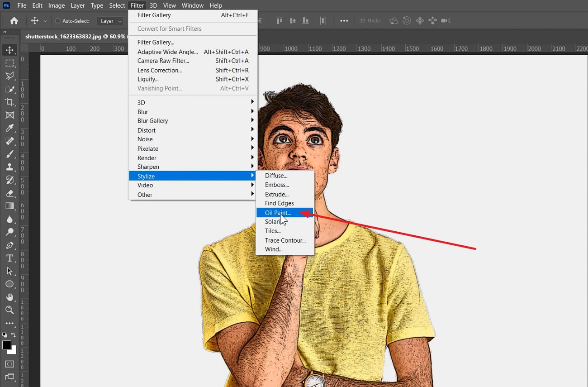The width and height of the screenshot is (588, 387).
Task: Choose the Hand tool
Action: (x=9, y=297)
